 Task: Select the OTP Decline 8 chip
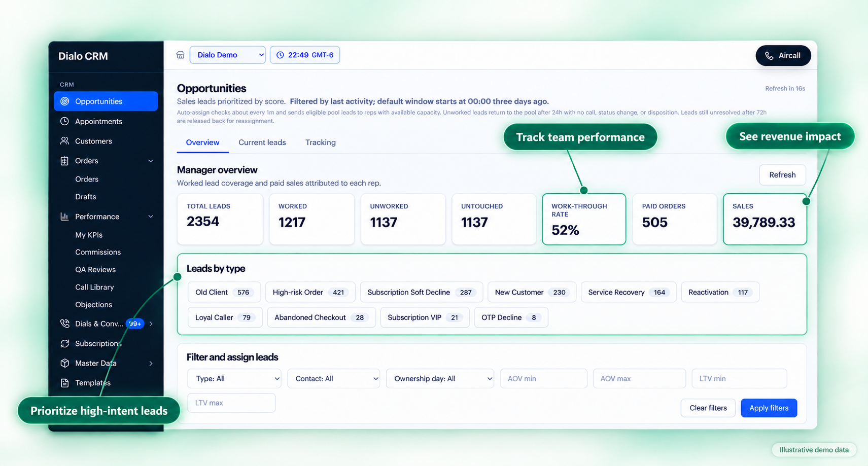click(x=511, y=317)
